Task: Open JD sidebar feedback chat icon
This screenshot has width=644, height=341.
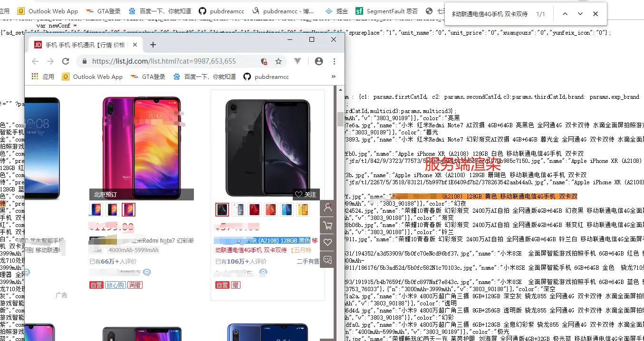Action: click(x=328, y=259)
